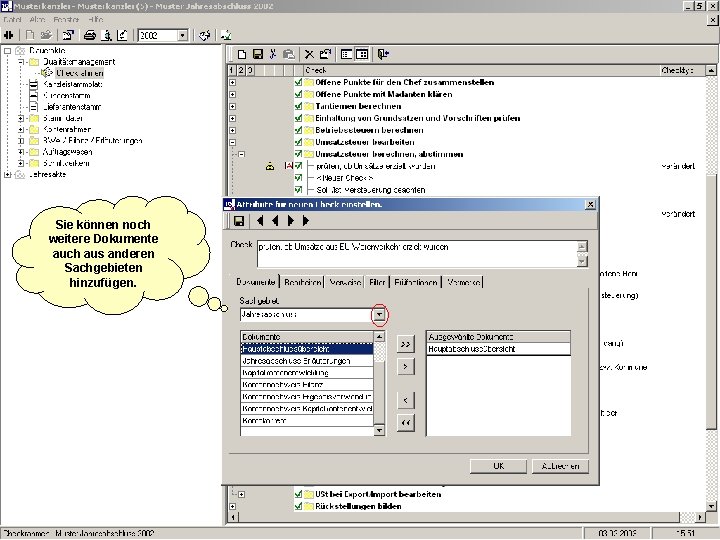The height and width of the screenshot is (540, 720).
Task: Expand the Auftragswesen tree folder
Action: tap(21, 152)
